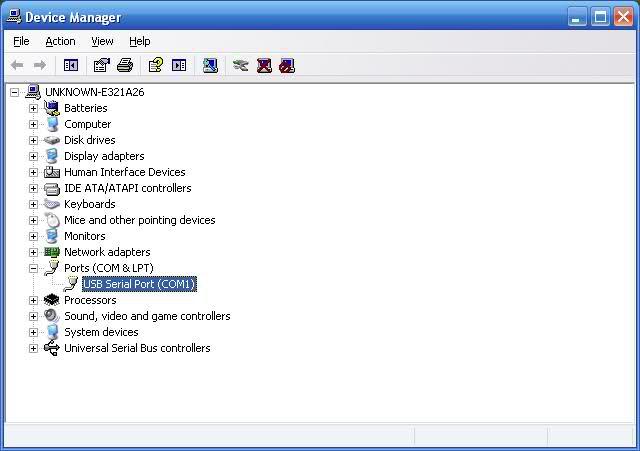
Task: Minimize the Device Manager window
Action: [x=577, y=17]
